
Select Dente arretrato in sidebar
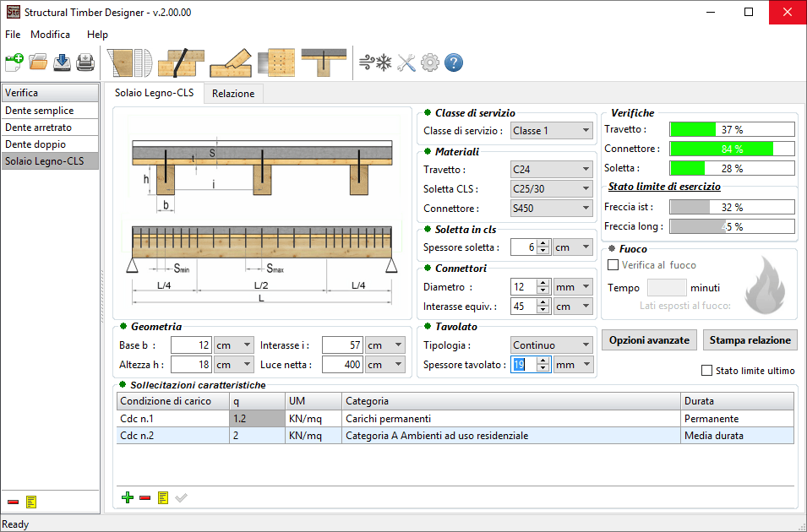coord(50,128)
